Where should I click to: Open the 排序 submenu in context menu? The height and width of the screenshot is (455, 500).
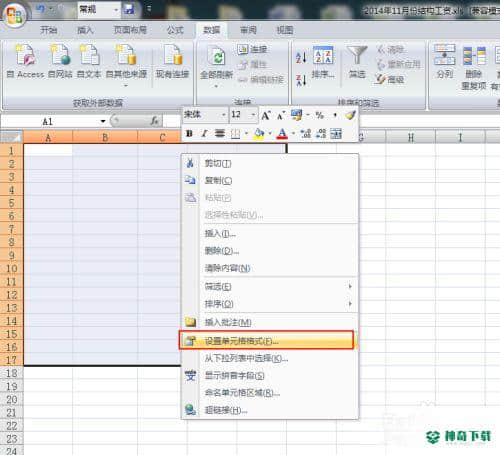(270, 304)
